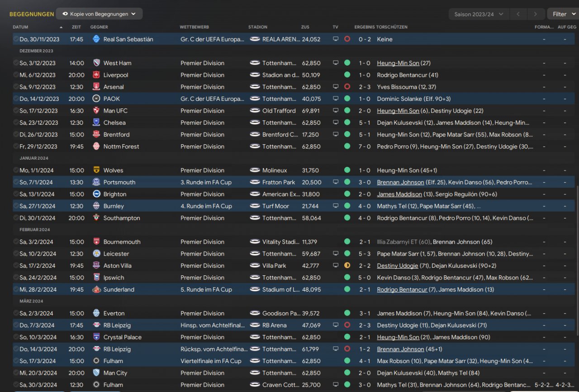Select the Nottm Forest club badge
579x392 pixels.
pyautogui.click(x=96, y=146)
